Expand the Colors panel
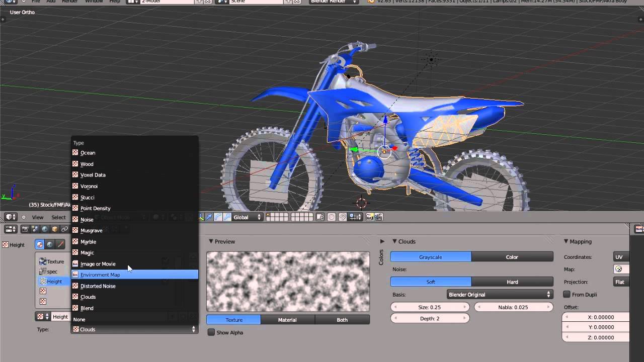The width and height of the screenshot is (644, 362). tap(382, 241)
